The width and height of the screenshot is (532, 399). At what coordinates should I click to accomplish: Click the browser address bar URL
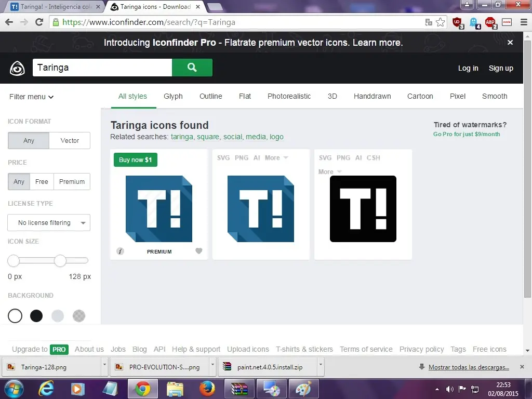coord(149,22)
